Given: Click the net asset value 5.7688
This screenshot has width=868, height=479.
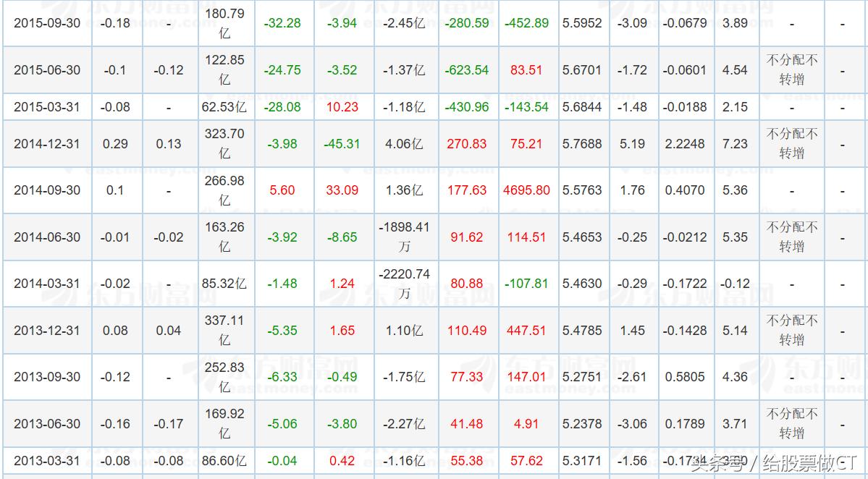Looking at the screenshot, I should coord(582,144).
